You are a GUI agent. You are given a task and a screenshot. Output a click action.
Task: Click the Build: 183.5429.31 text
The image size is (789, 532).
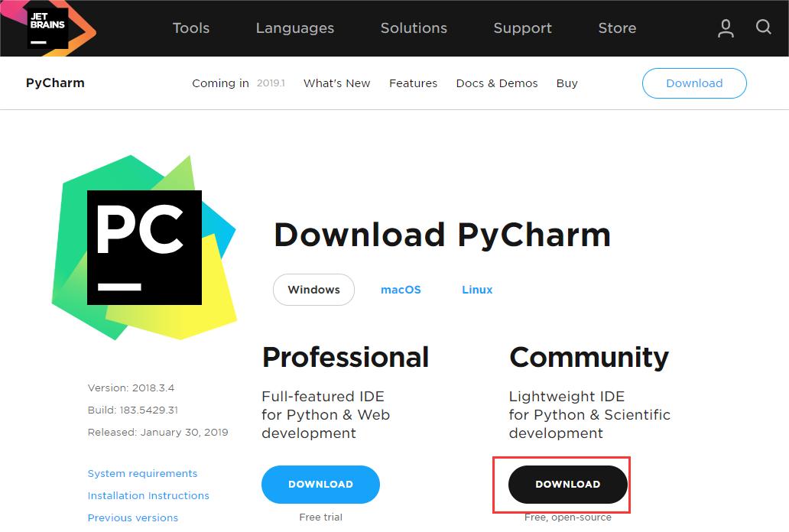point(133,410)
